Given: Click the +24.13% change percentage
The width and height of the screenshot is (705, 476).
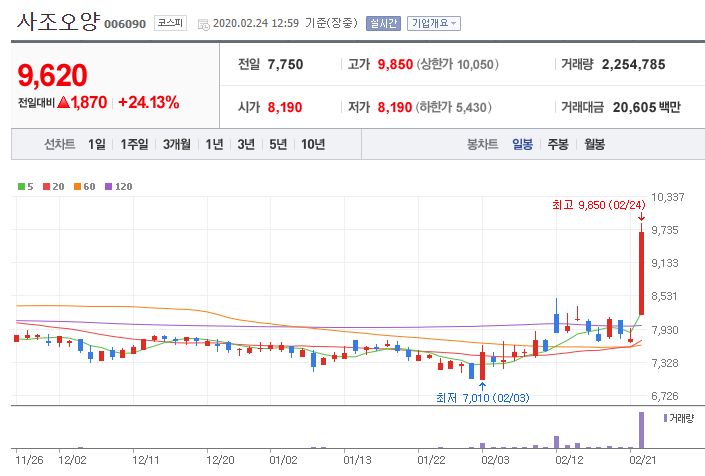Looking at the screenshot, I should click(148, 102).
